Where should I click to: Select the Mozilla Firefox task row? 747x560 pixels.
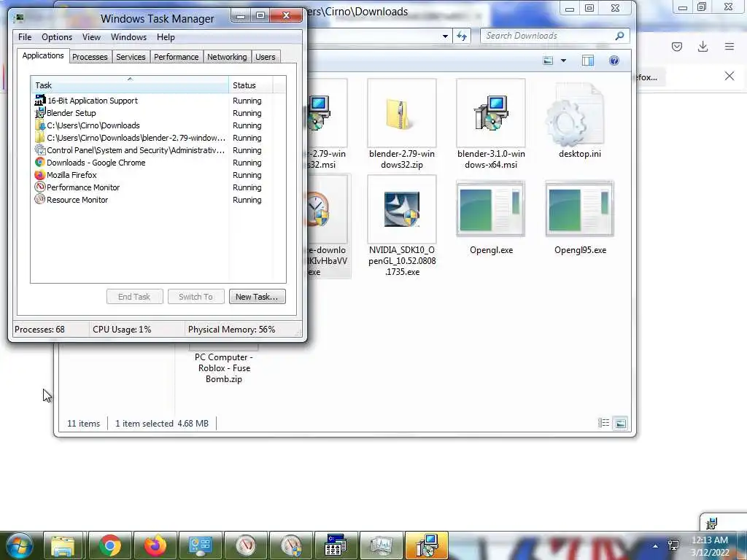coord(147,175)
